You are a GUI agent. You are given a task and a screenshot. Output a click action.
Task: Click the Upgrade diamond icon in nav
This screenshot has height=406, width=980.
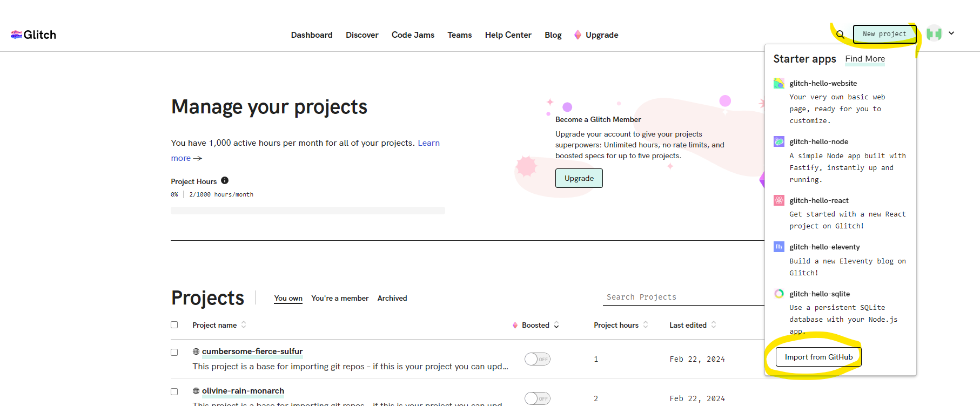(578, 35)
